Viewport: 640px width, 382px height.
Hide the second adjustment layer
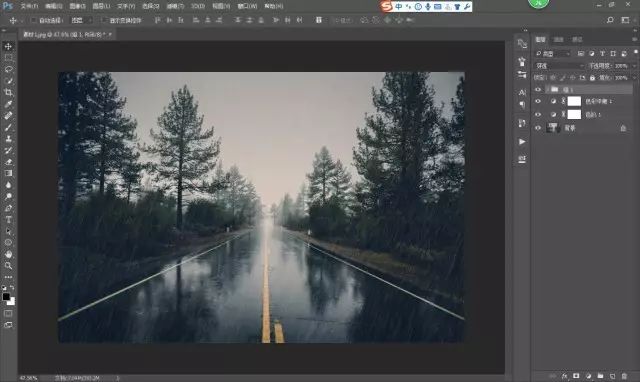[538, 115]
